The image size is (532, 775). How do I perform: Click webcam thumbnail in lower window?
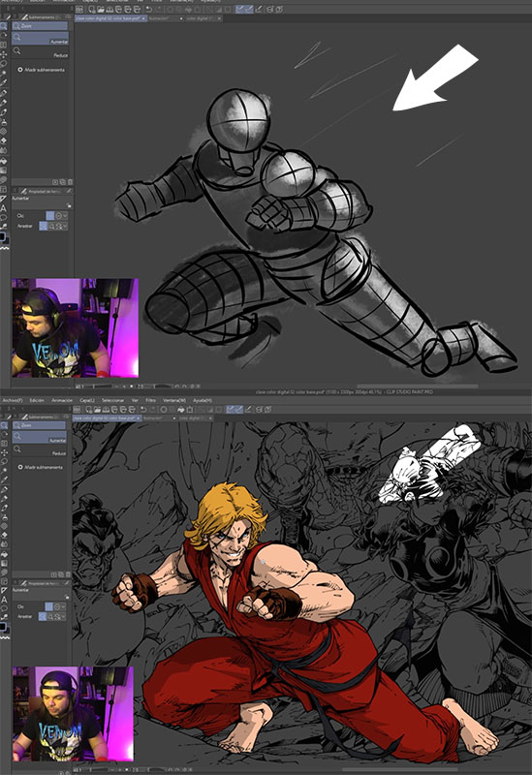(74, 714)
